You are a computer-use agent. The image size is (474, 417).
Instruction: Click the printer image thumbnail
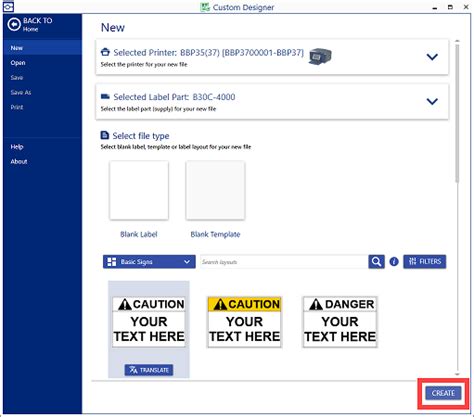pos(320,56)
